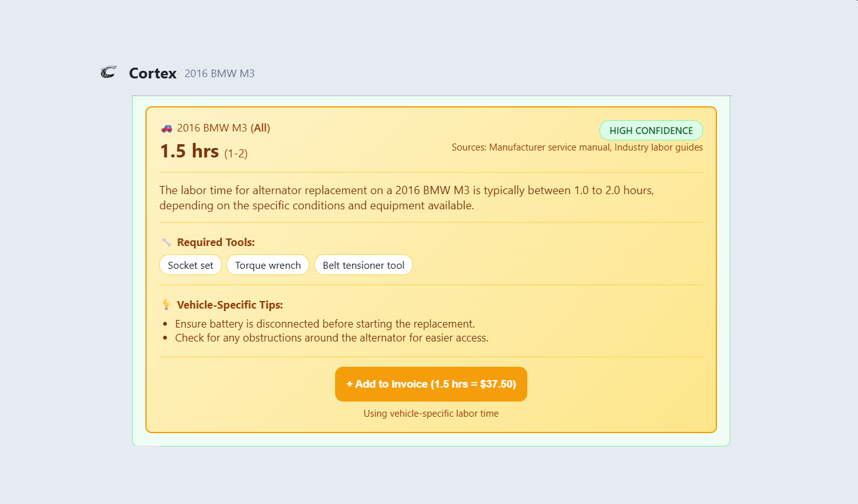Click the Sources line under confidence badge
Viewport: 858px width, 504px height.
coord(577,147)
